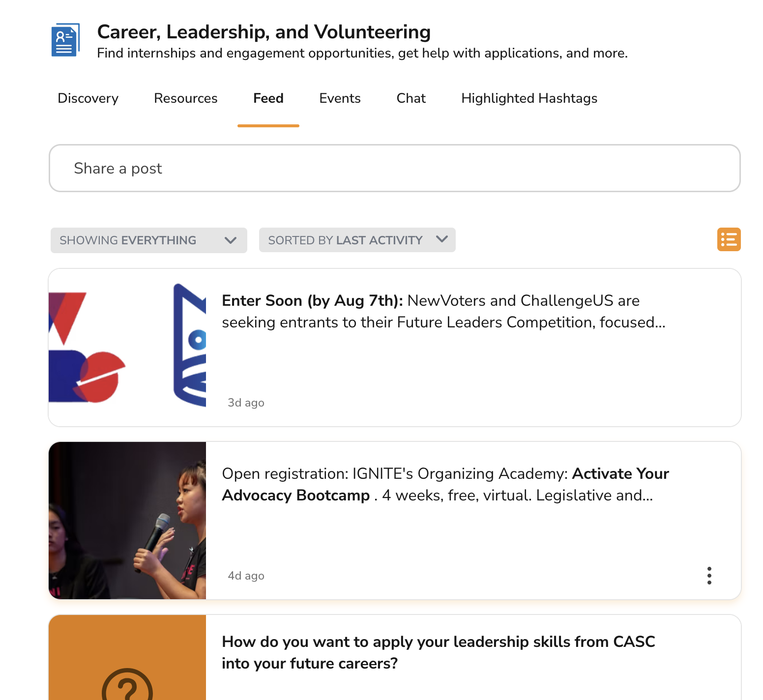
Task: Click the speaker with microphone photo
Action: (127, 521)
